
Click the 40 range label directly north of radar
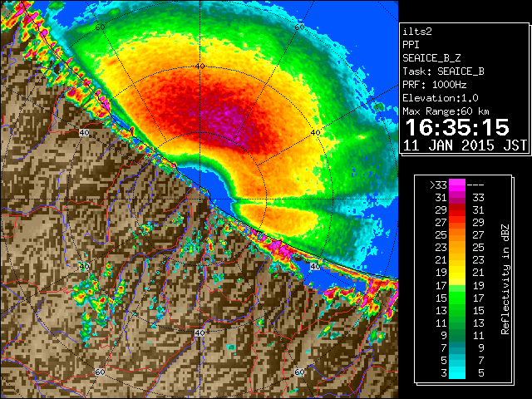click(x=199, y=66)
